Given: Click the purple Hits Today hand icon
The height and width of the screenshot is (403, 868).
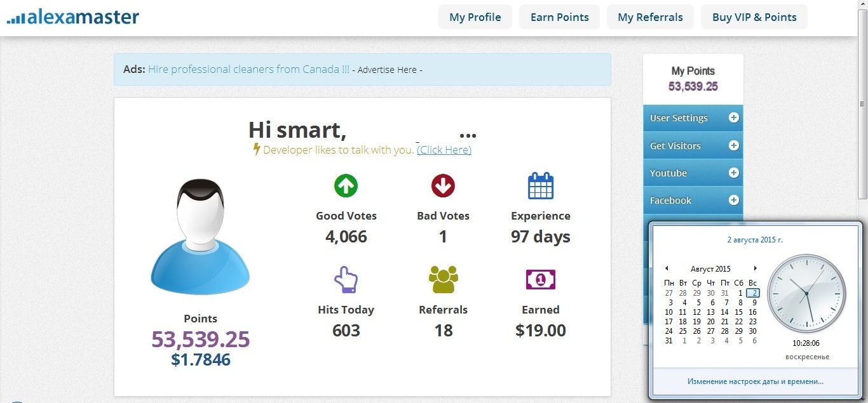Looking at the screenshot, I should tap(346, 280).
